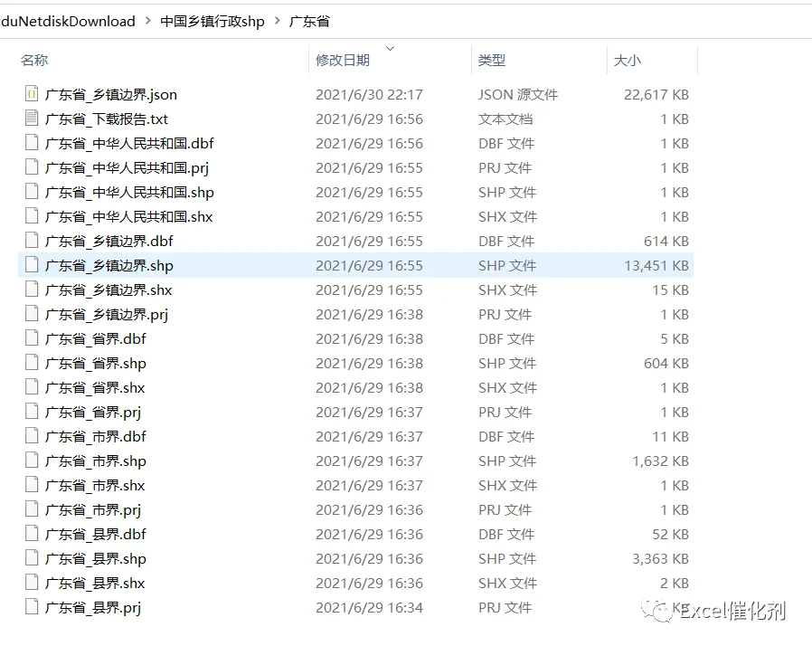The height and width of the screenshot is (646, 812).
Task: Click the 22,617 KB size value
Action: click(656, 94)
